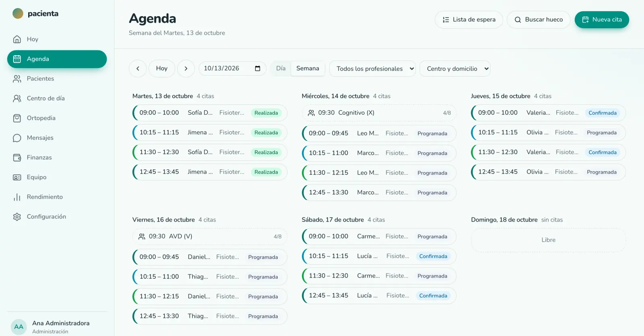The width and height of the screenshot is (644, 336).
Task: Click the Mensajes chat bubble icon
Action: pos(17,138)
